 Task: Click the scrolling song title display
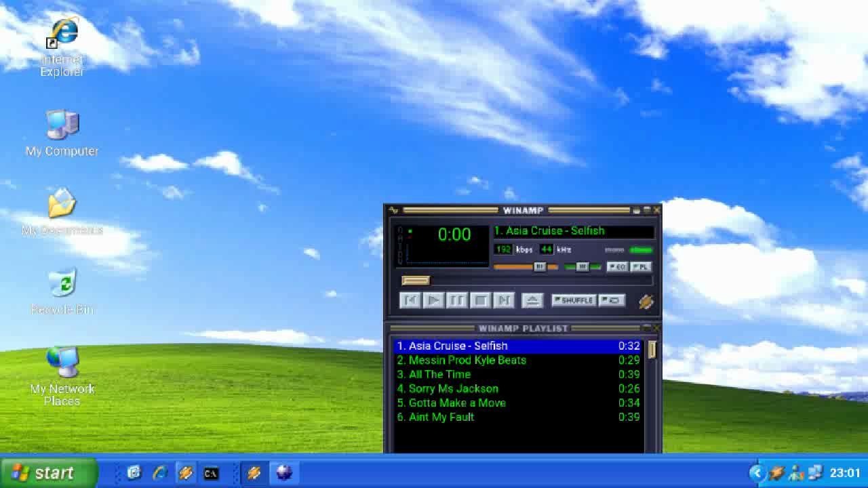click(x=573, y=231)
